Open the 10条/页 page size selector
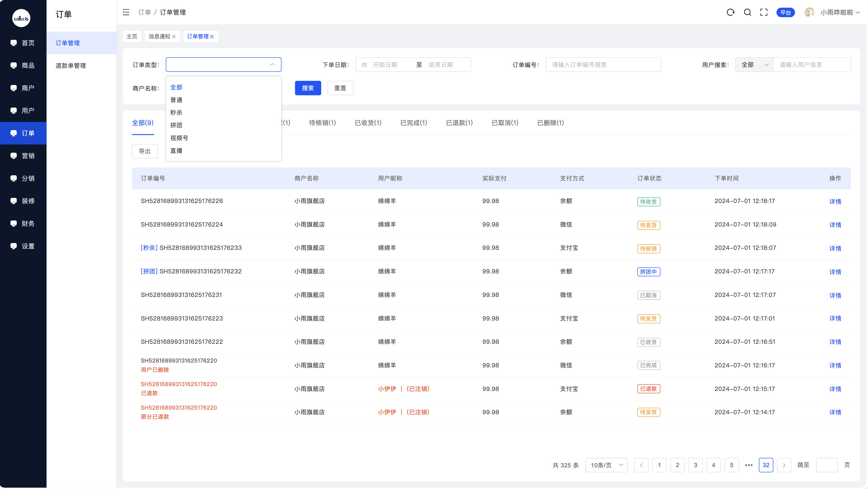 pyautogui.click(x=606, y=465)
